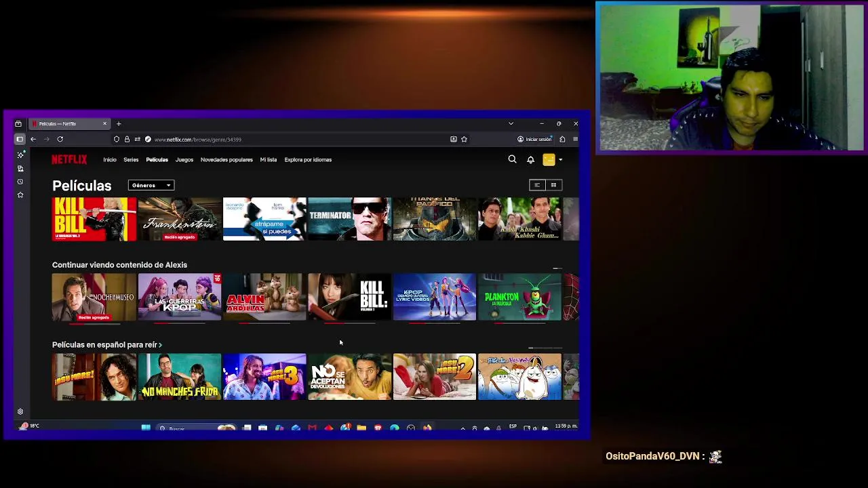This screenshot has height=488, width=868.
Task: Open Películas en español para reír link
Action: [x=107, y=345]
